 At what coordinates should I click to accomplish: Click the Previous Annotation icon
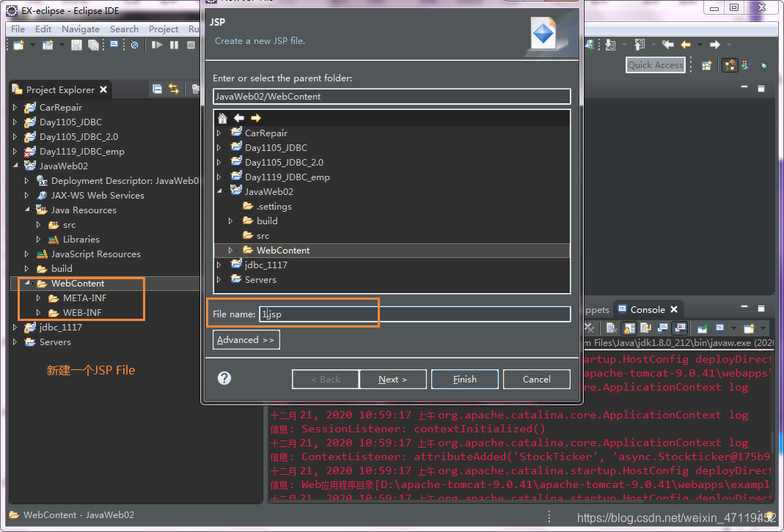coord(640,45)
